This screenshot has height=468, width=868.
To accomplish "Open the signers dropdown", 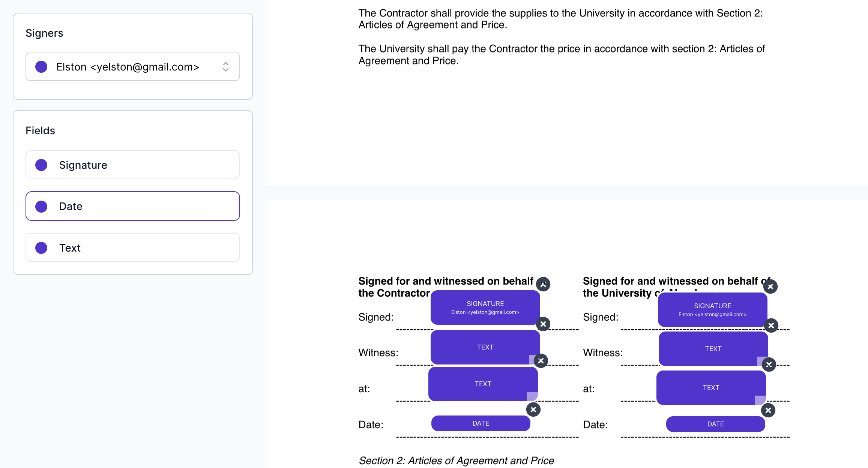I will (x=132, y=67).
